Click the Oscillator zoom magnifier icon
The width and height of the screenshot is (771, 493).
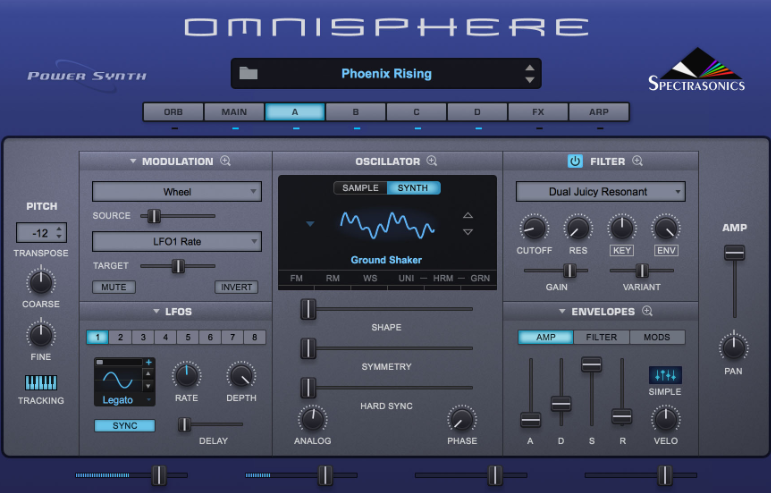coord(432,161)
